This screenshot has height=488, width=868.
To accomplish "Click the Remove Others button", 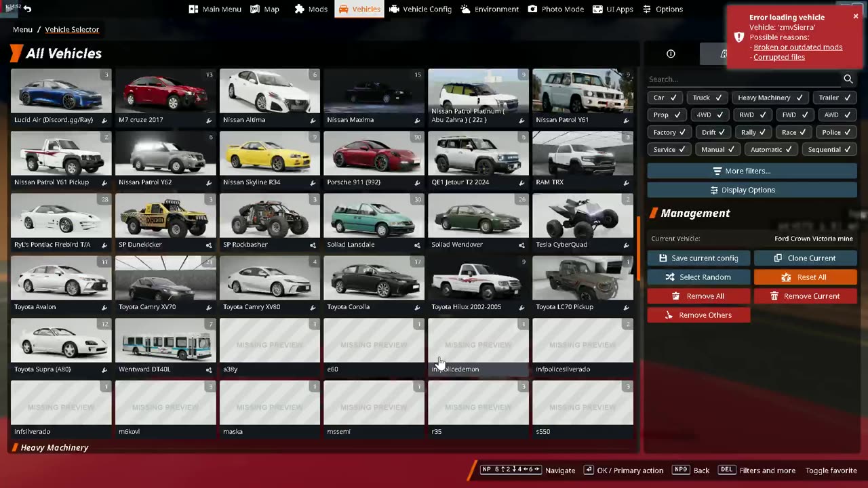I will [x=698, y=315].
